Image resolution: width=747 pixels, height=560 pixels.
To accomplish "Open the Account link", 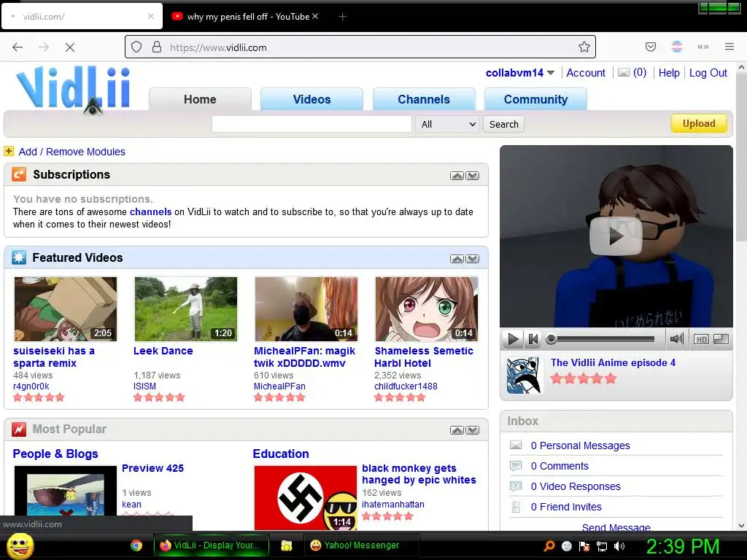I will tap(586, 73).
